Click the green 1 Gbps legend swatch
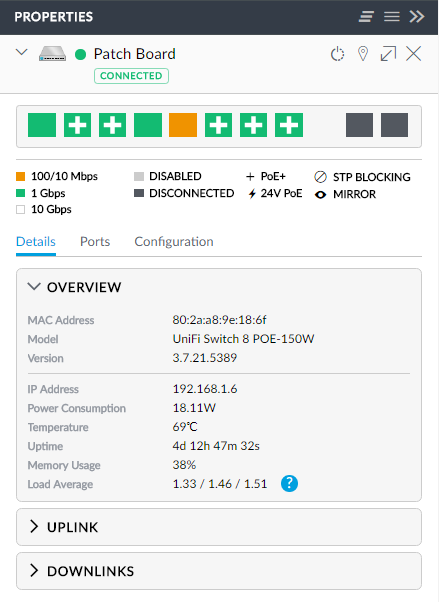Image resolution: width=439 pixels, height=602 pixels. tap(20, 193)
